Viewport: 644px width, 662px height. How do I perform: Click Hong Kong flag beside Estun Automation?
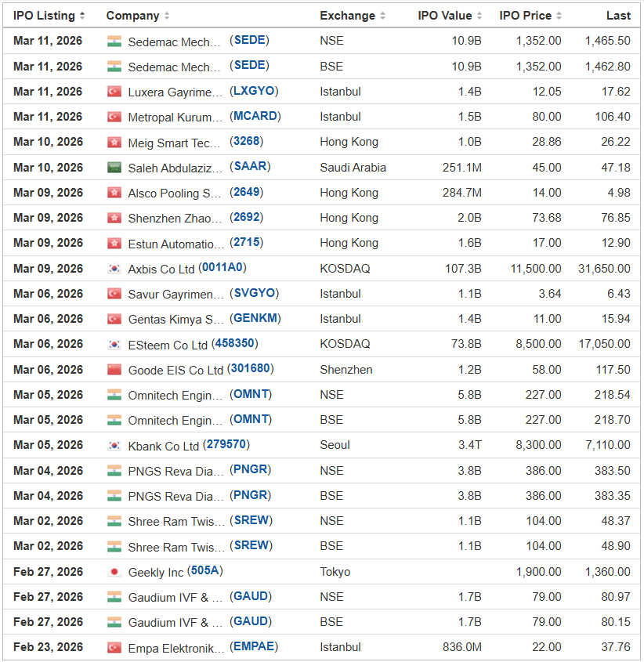tap(114, 243)
